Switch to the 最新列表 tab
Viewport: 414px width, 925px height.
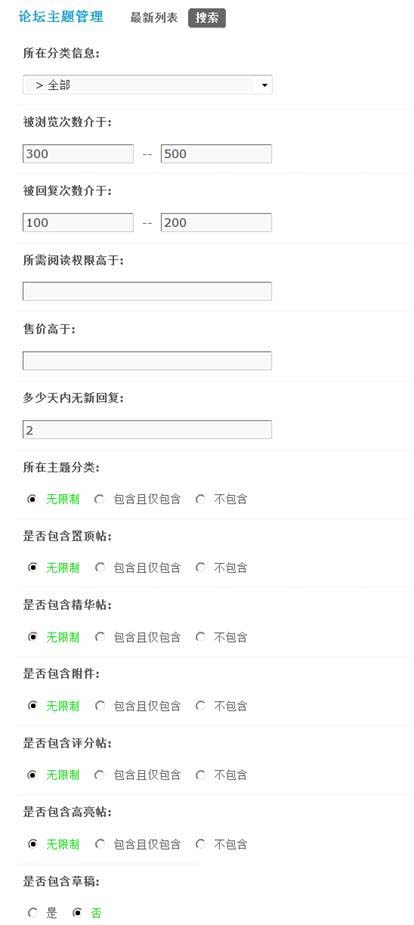click(154, 18)
